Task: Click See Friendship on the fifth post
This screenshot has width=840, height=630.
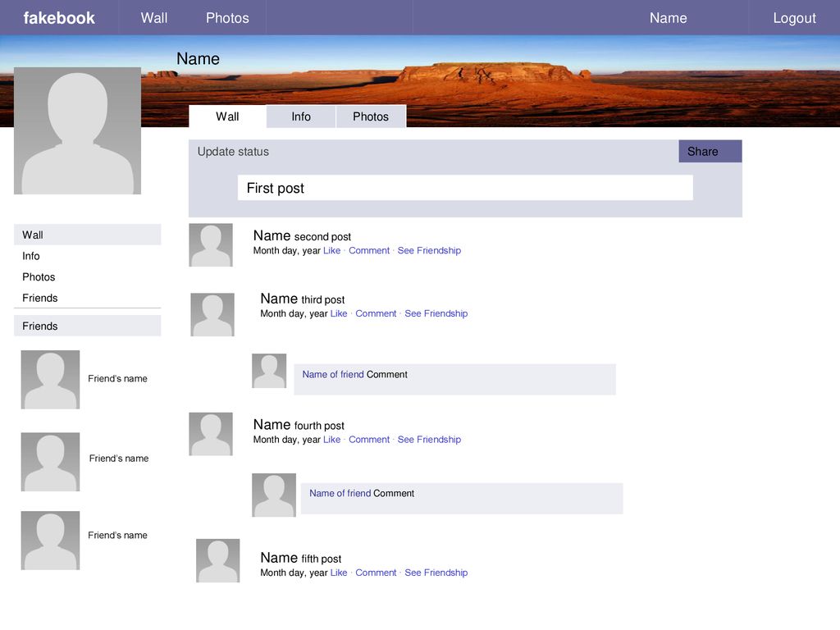Action: point(436,573)
